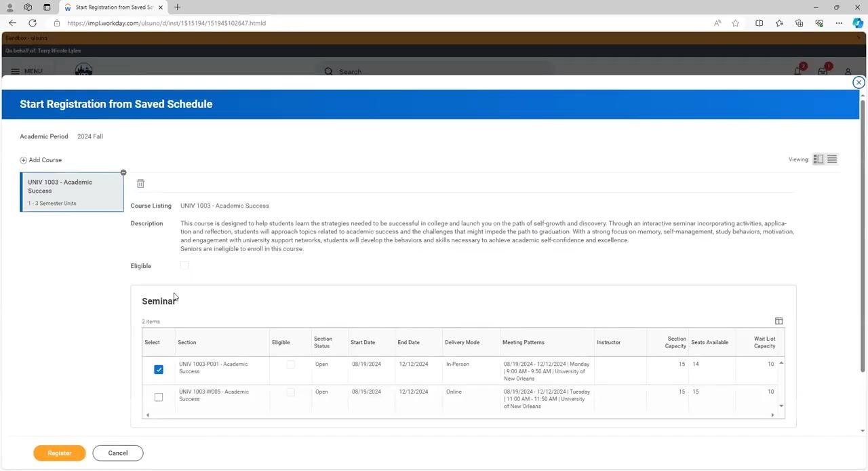The width and height of the screenshot is (868, 471).
Task: Click Eligible checkbox in W005 row
Action: pyautogui.click(x=291, y=392)
